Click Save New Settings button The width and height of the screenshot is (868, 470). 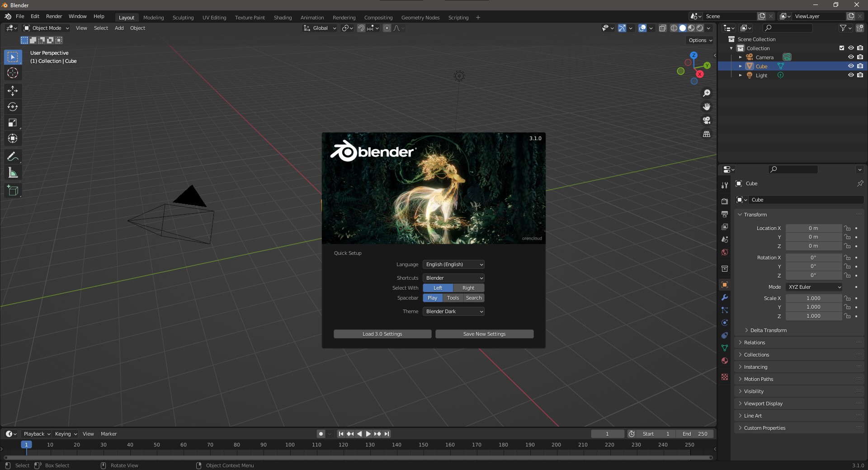coord(484,334)
